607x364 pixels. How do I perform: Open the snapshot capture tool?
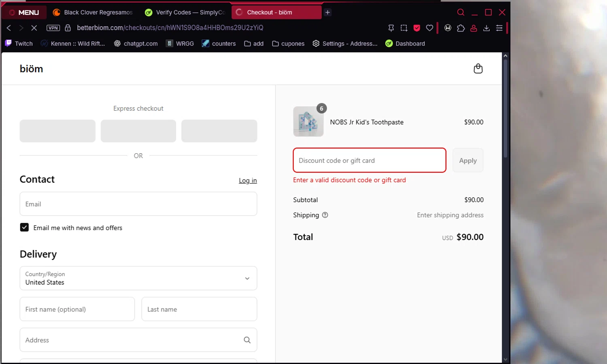click(404, 28)
